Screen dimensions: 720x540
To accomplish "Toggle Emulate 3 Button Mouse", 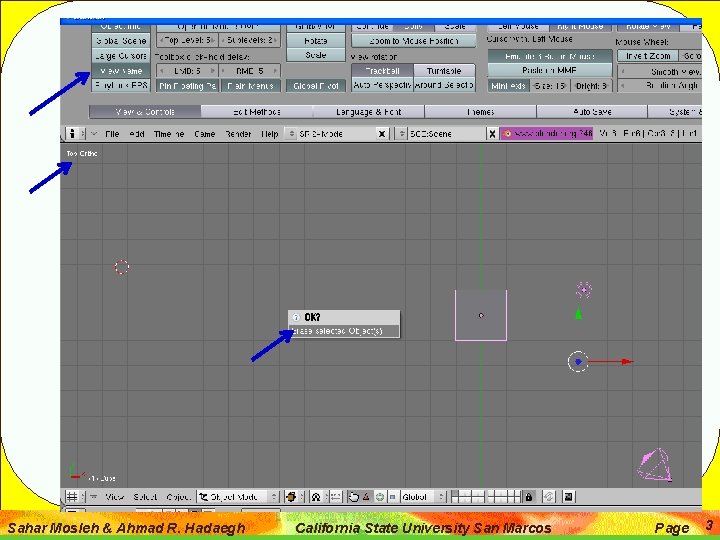I will (x=550, y=56).
